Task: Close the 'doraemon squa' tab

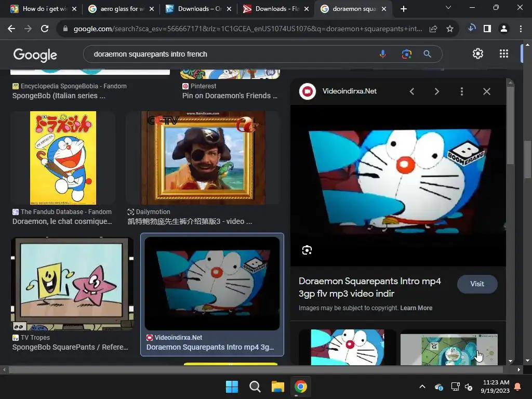Action: point(384,9)
